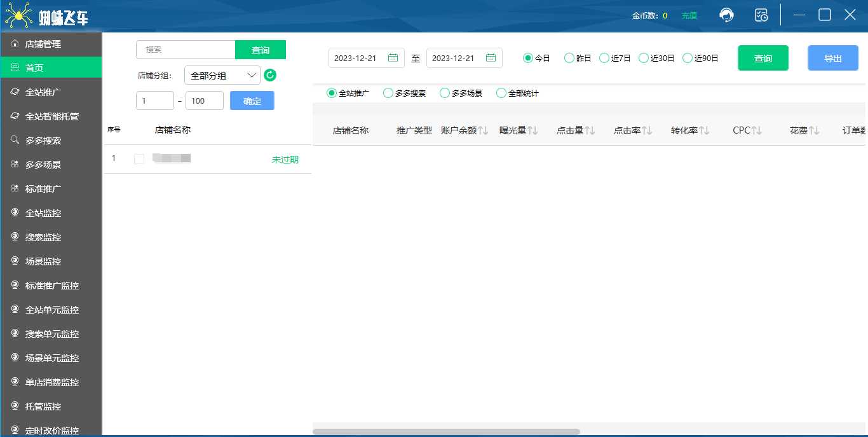Sort by 转化率 arrows
Screen dimensions: 868x437
[704, 130]
